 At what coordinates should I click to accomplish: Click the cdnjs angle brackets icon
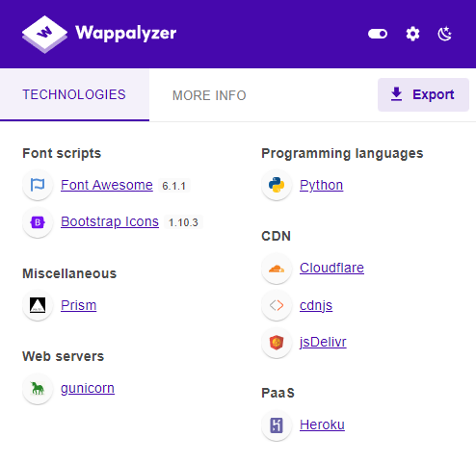click(277, 305)
